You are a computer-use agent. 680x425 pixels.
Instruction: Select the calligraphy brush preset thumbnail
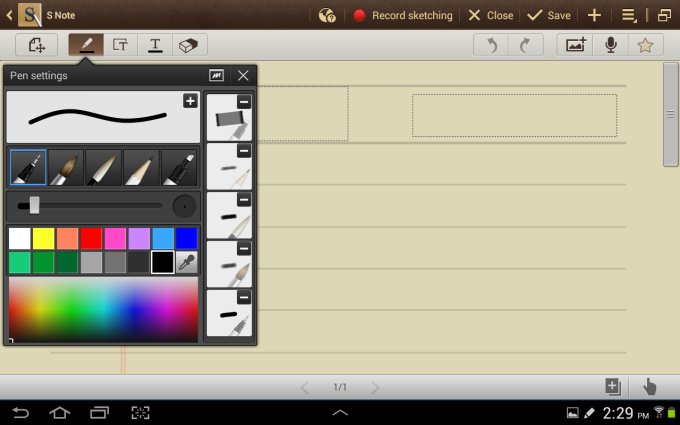pos(229,216)
